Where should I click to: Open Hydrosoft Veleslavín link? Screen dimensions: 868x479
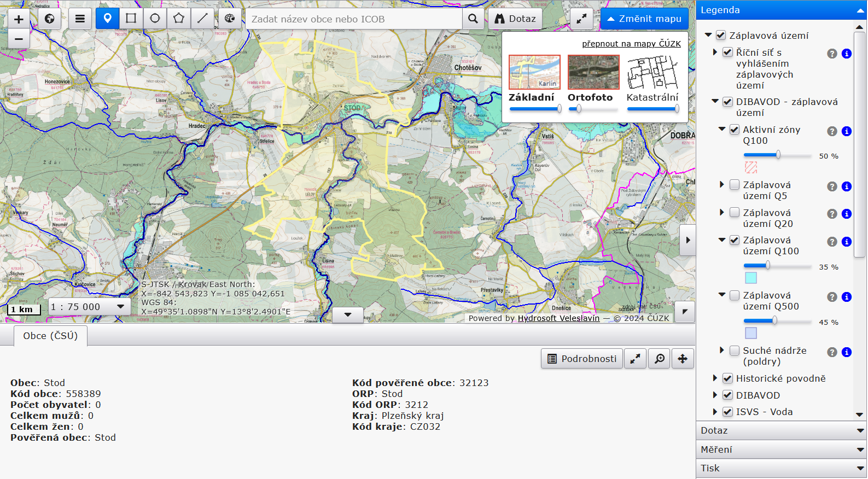[558, 318]
